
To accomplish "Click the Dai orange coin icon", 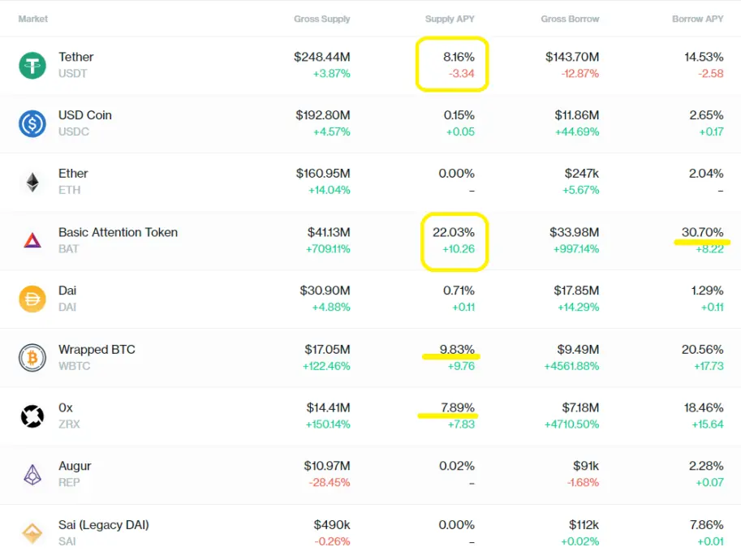I will (32, 299).
